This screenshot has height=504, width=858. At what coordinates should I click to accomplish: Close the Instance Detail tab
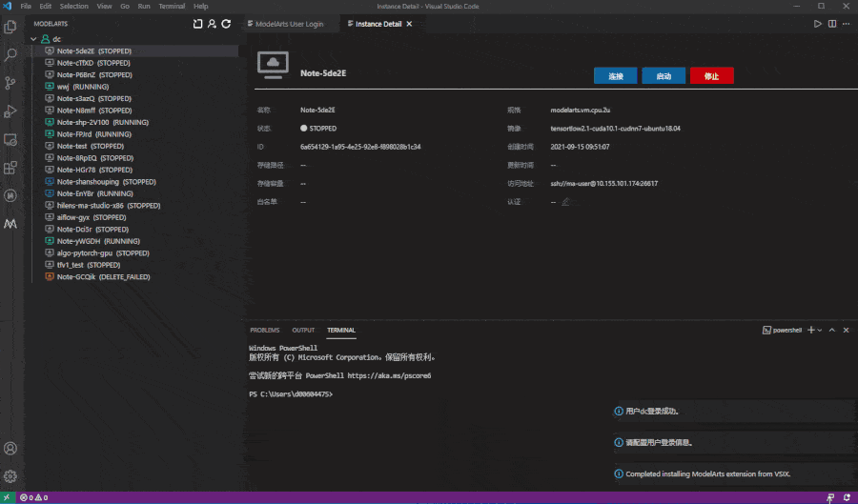[x=409, y=24]
